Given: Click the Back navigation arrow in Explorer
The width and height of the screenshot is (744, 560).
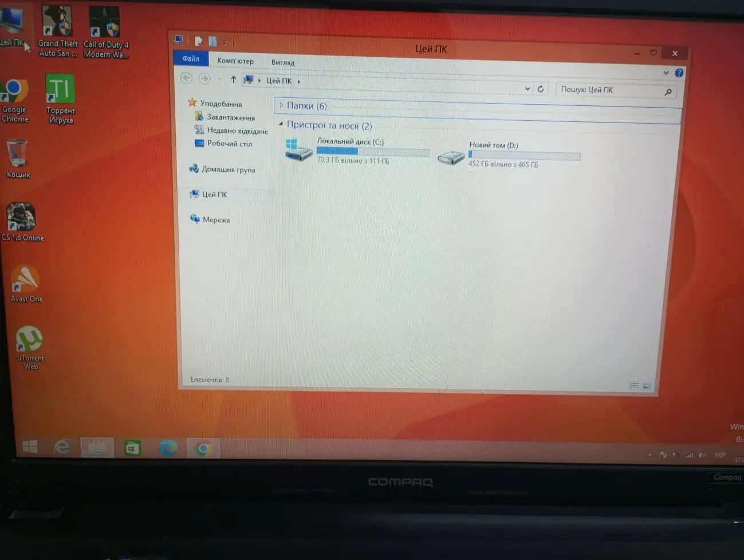Looking at the screenshot, I should coord(186,78).
